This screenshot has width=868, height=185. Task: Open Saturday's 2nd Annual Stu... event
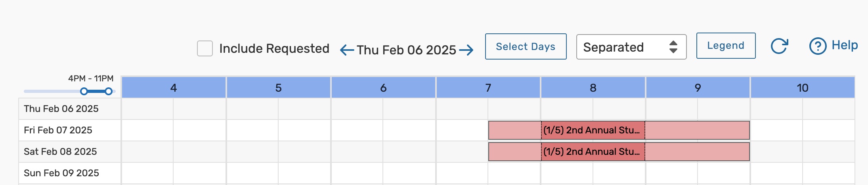(593, 152)
